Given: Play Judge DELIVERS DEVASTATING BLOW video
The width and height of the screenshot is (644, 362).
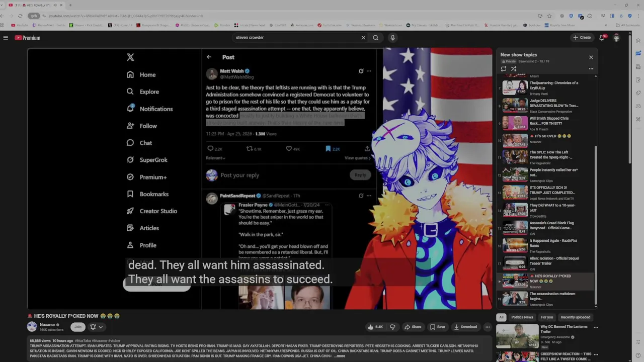Looking at the screenshot, I should pyautogui.click(x=546, y=105).
